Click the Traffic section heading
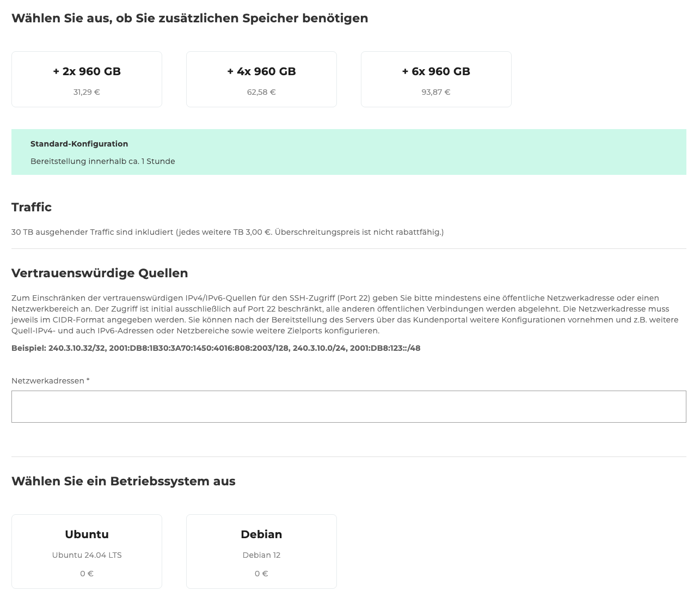 pyautogui.click(x=31, y=207)
